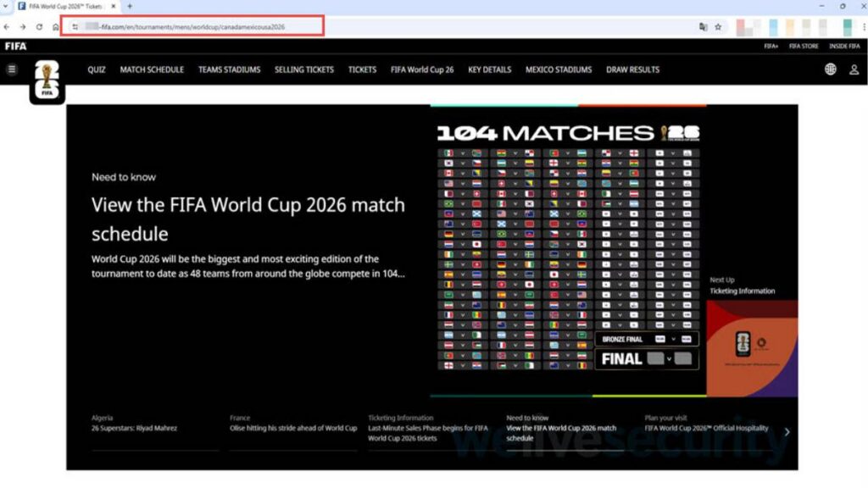The width and height of the screenshot is (868, 488).
Task: Click the browser back arrow
Action: [7, 26]
